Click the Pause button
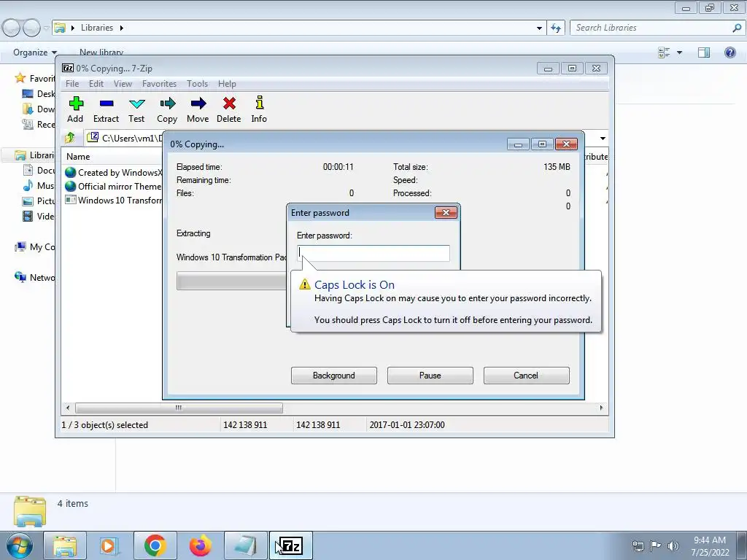This screenshot has height=560, width=747. [430, 376]
